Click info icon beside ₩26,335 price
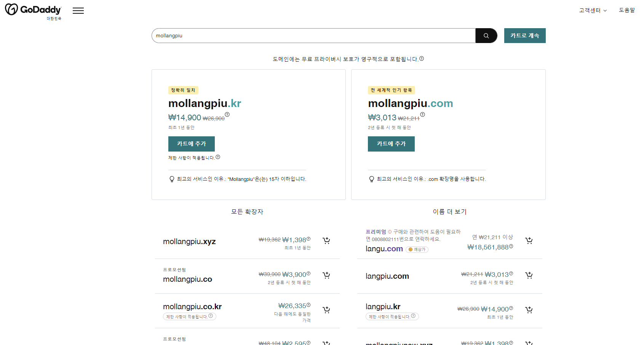Image resolution: width=644 pixels, height=345 pixels. [308, 305]
